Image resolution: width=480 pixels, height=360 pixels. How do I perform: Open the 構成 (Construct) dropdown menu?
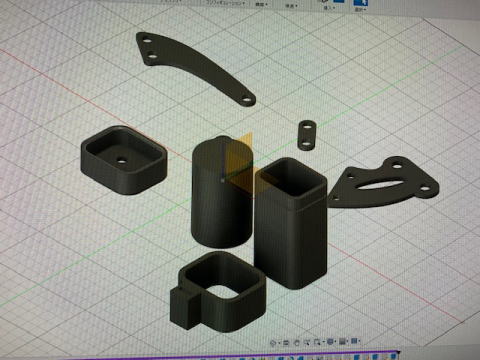tap(261, 4)
